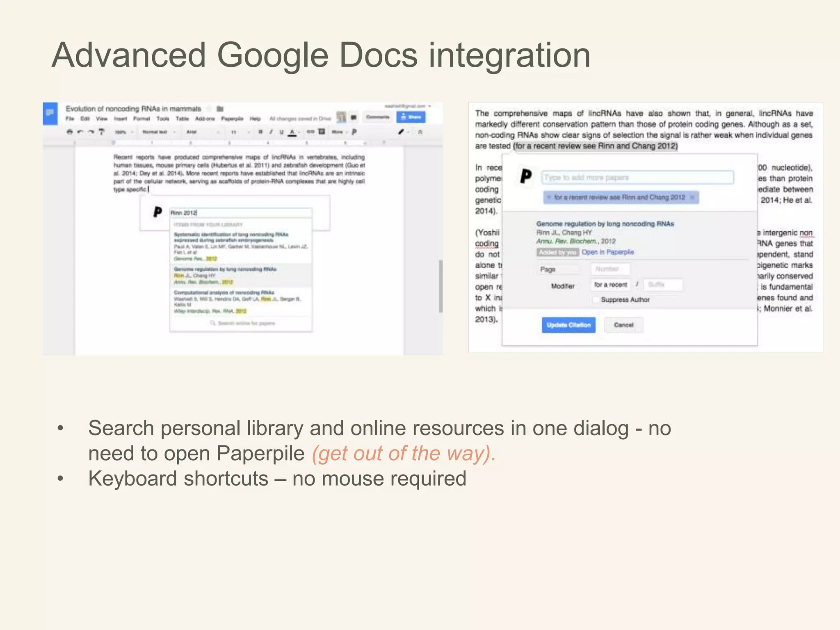Focus the Type to add more papers field
Image resolution: width=840 pixels, height=630 pixels.
[x=637, y=177]
